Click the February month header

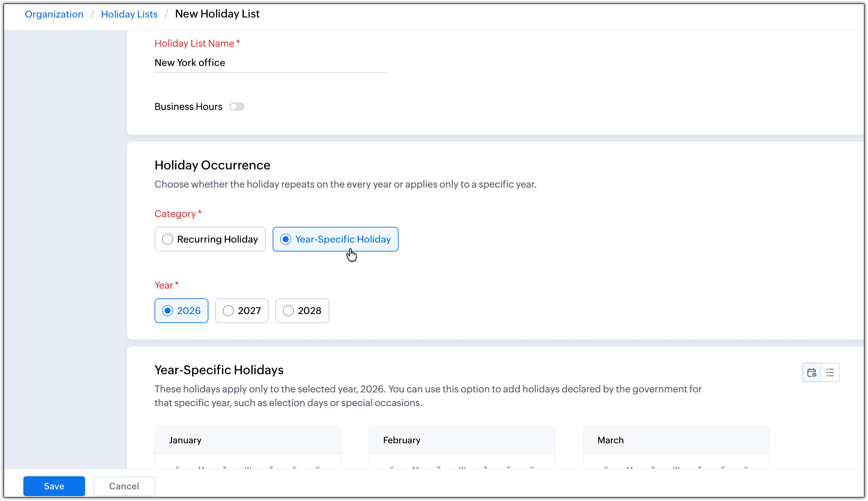[x=401, y=440]
